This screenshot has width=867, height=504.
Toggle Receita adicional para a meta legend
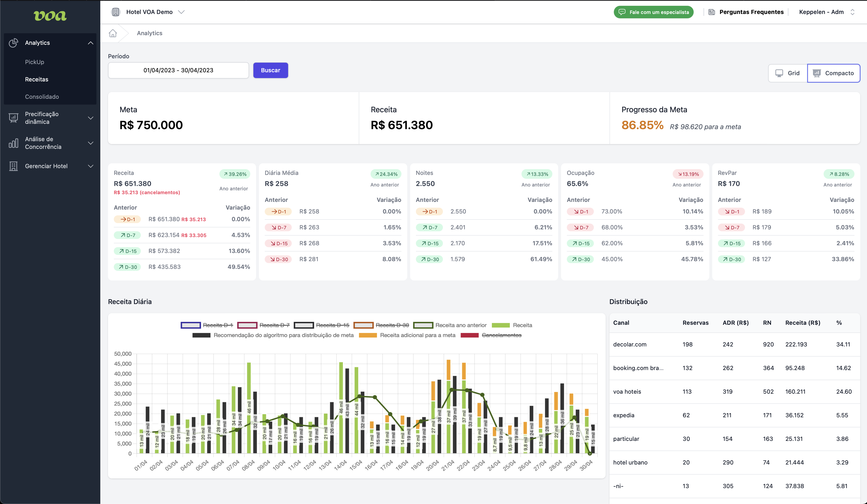(x=407, y=335)
